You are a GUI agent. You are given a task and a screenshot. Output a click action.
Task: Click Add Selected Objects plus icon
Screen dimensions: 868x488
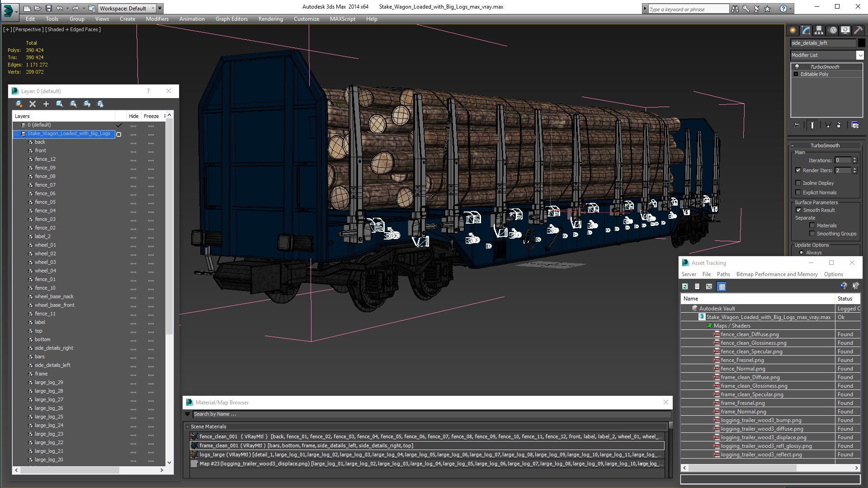tap(46, 104)
